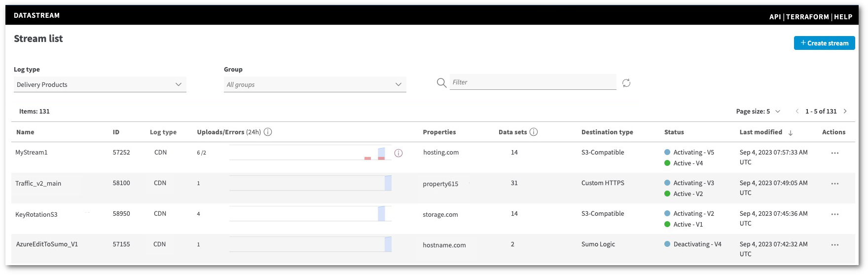Open actions menu for AzureEditToSumo_V1
The width and height of the screenshot is (868, 275).
834,245
